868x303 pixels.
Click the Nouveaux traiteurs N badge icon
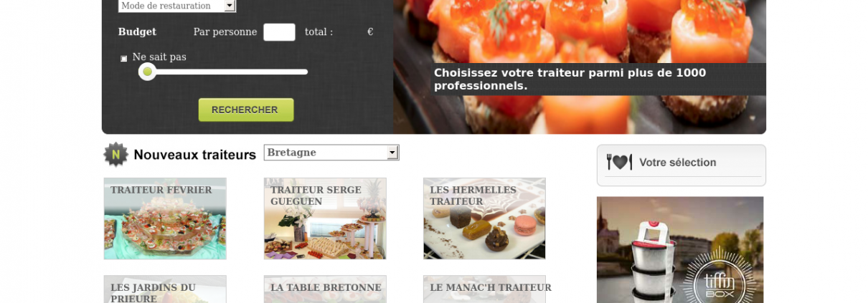click(115, 154)
